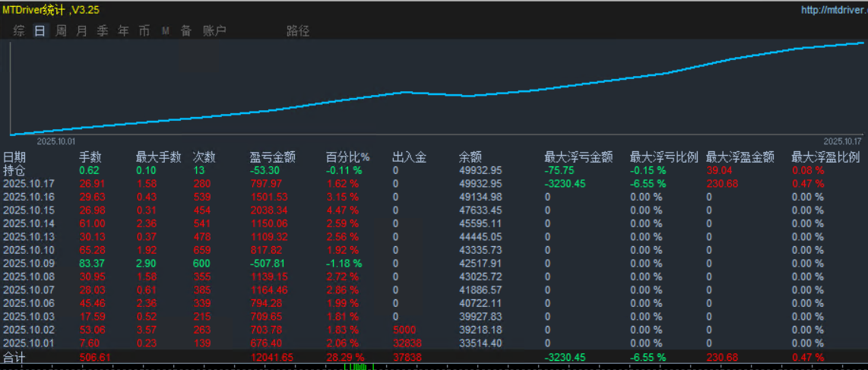868x370 pixels.
Task: Click the 盈亏金额 column header
Action: tap(273, 157)
